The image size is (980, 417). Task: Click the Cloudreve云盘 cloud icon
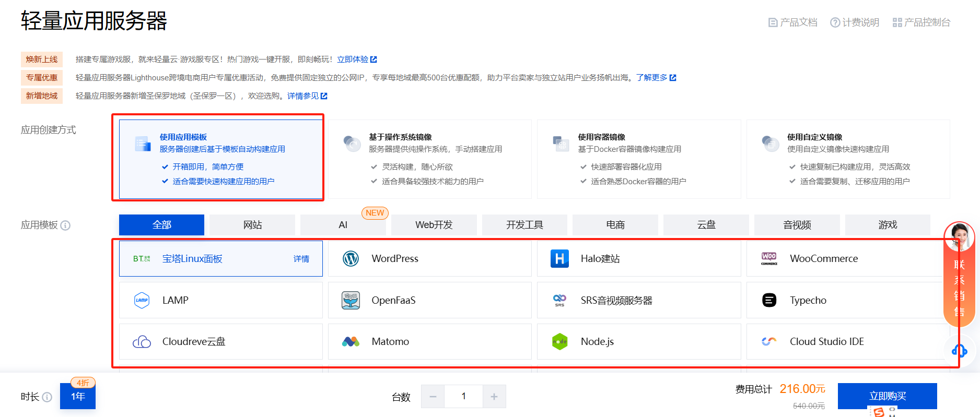(x=142, y=342)
